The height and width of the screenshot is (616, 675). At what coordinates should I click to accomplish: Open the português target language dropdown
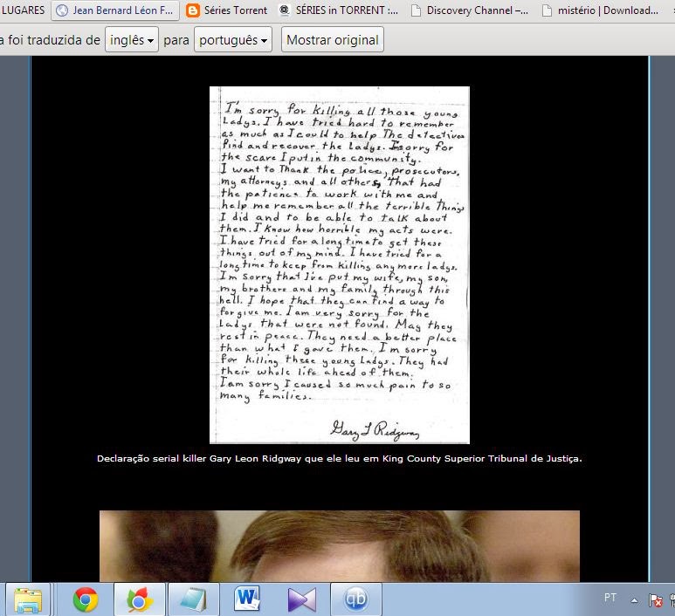[233, 39]
